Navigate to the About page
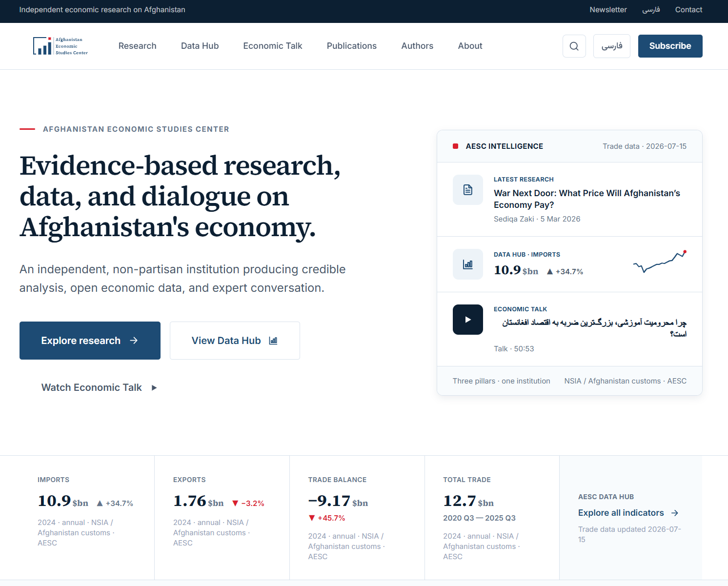This screenshot has height=586, width=728. (470, 46)
